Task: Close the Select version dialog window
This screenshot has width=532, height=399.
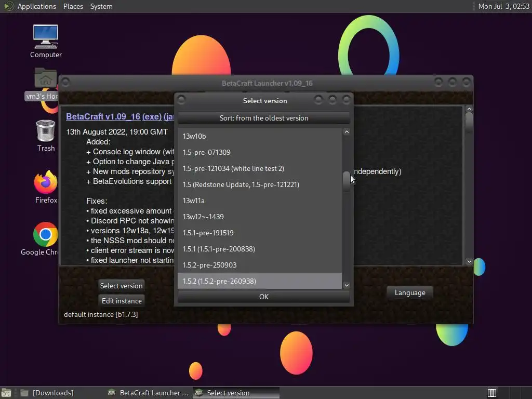Action: pos(346,100)
